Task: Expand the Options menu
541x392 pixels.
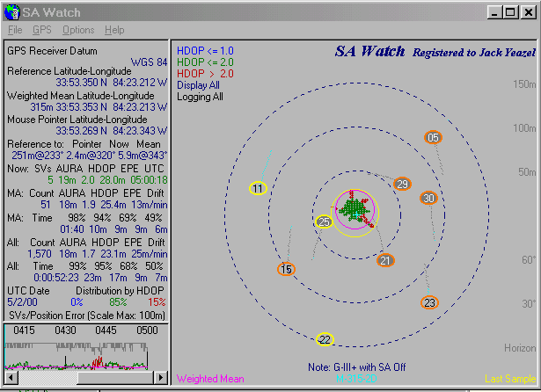Action: point(78,30)
